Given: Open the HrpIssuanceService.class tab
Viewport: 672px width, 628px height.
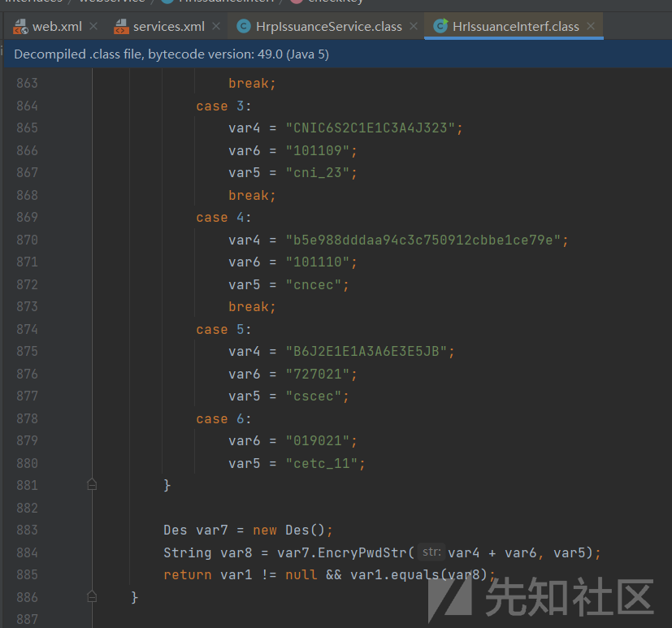Looking at the screenshot, I should 329,27.
